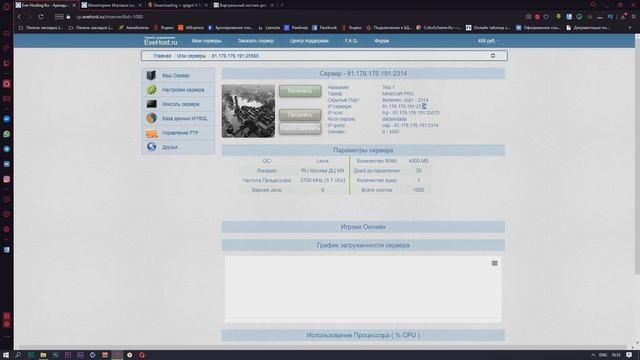The height and width of the screenshot is (360, 640).
Task: Click "Главная" breadcrumb link
Action: pyautogui.click(x=162, y=56)
